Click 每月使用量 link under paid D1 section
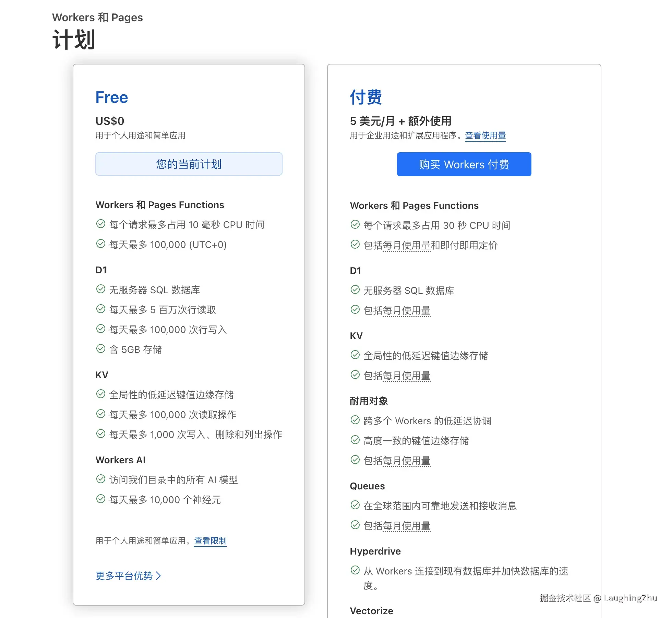 (406, 310)
